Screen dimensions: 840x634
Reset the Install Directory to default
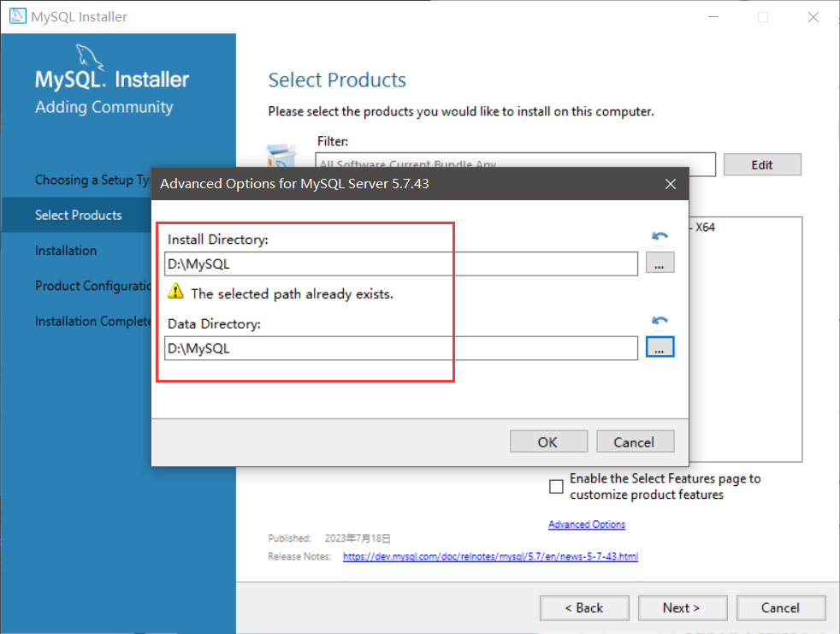660,236
